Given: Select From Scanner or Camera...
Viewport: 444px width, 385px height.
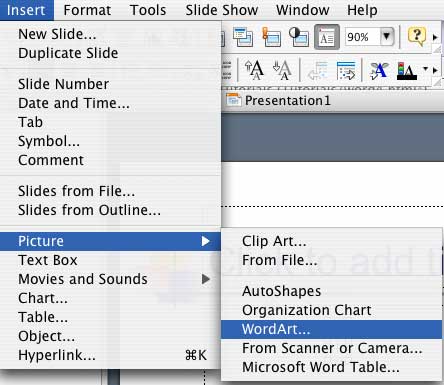Looking at the screenshot, I should [x=332, y=348].
